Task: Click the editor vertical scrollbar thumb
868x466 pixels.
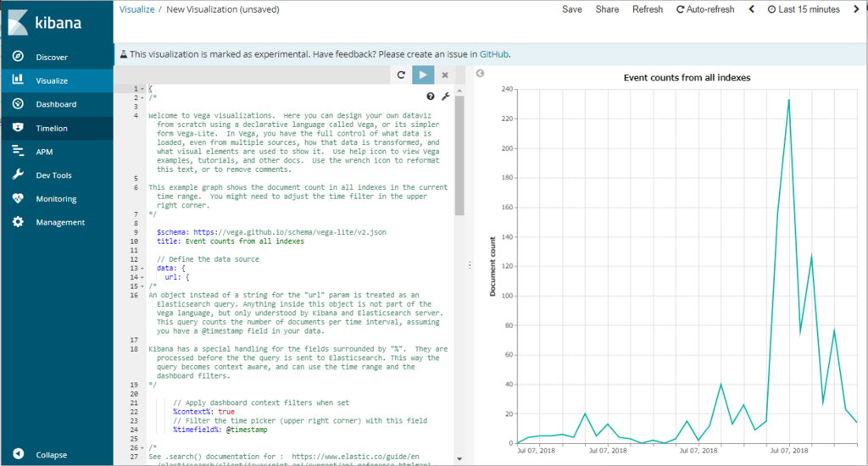Action: pos(459,155)
